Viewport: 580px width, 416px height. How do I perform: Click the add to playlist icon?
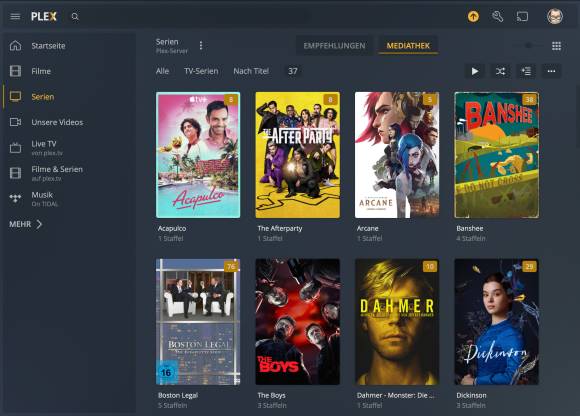pos(526,71)
